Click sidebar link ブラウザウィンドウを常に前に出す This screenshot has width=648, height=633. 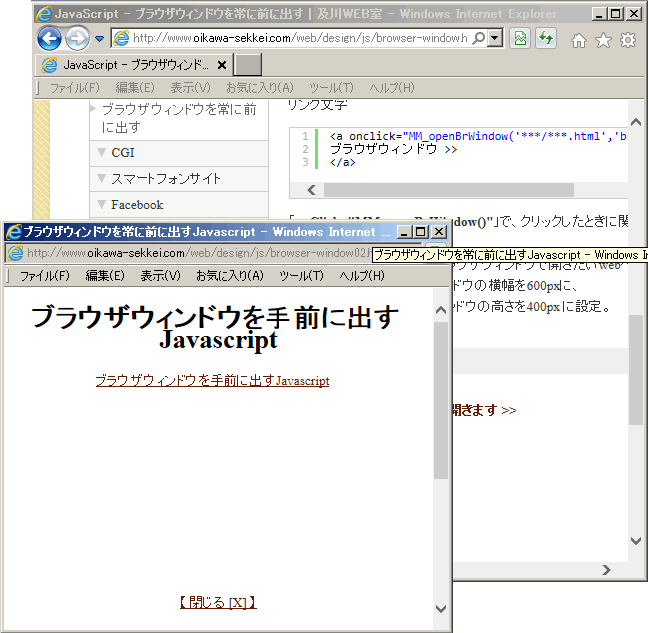[179, 118]
